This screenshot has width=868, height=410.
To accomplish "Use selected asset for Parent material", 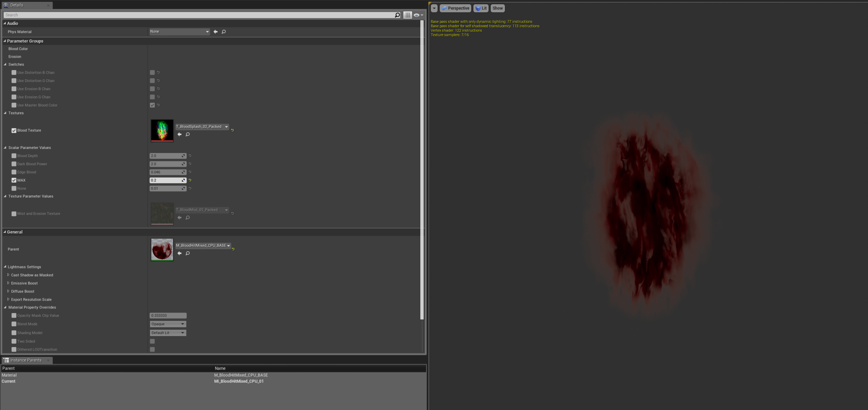I will click(180, 253).
